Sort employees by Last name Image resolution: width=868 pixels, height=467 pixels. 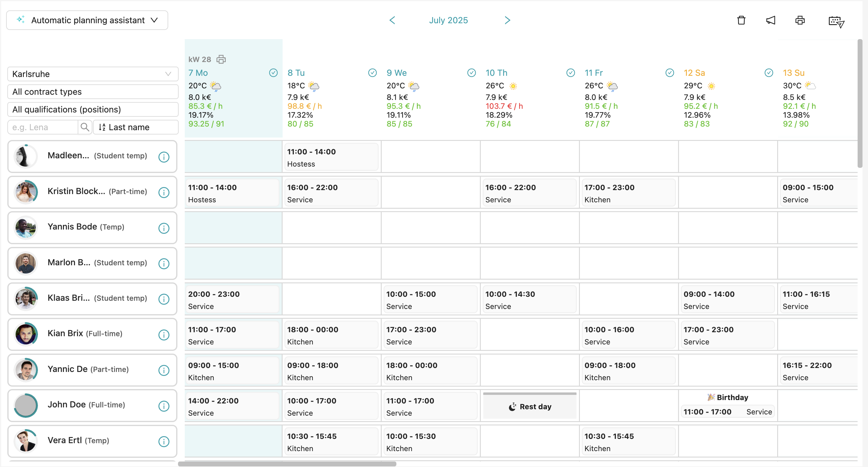pyautogui.click(x=135, y=127)
